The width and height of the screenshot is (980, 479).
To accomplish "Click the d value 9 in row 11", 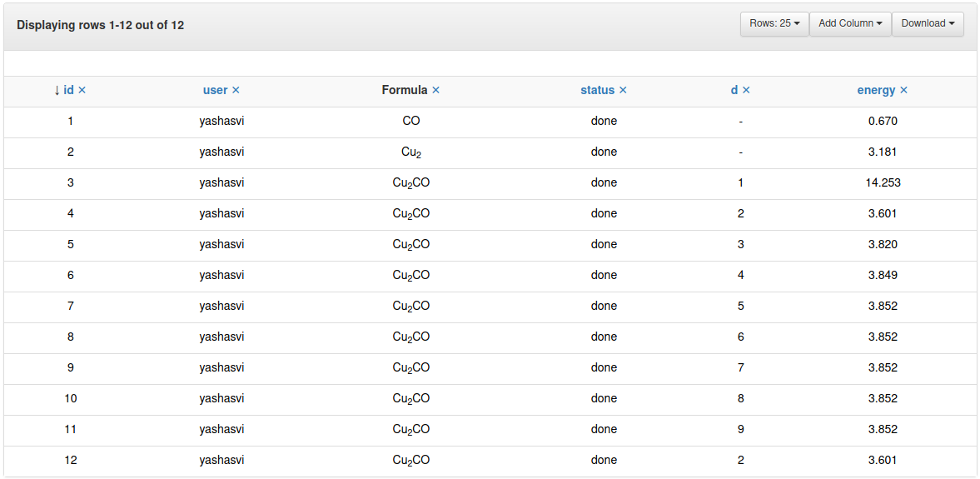I will tap(741, 430).
